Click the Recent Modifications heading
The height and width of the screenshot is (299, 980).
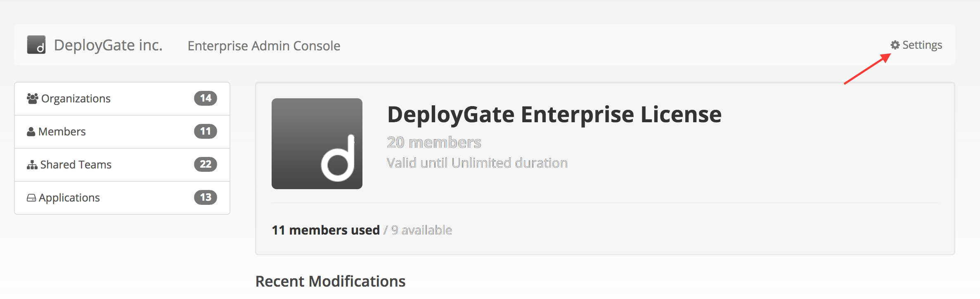click(x=331, y=281)
